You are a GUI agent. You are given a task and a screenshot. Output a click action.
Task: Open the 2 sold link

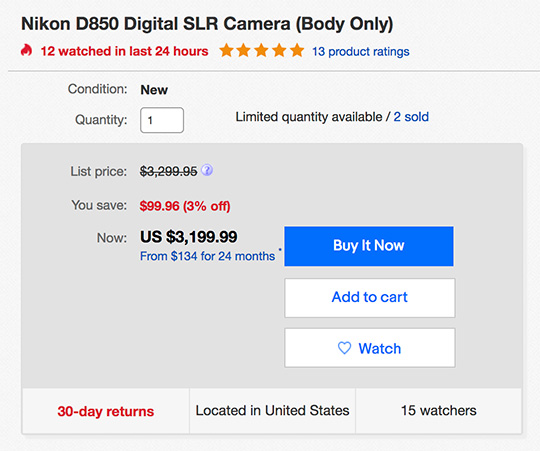click(411, 117)
